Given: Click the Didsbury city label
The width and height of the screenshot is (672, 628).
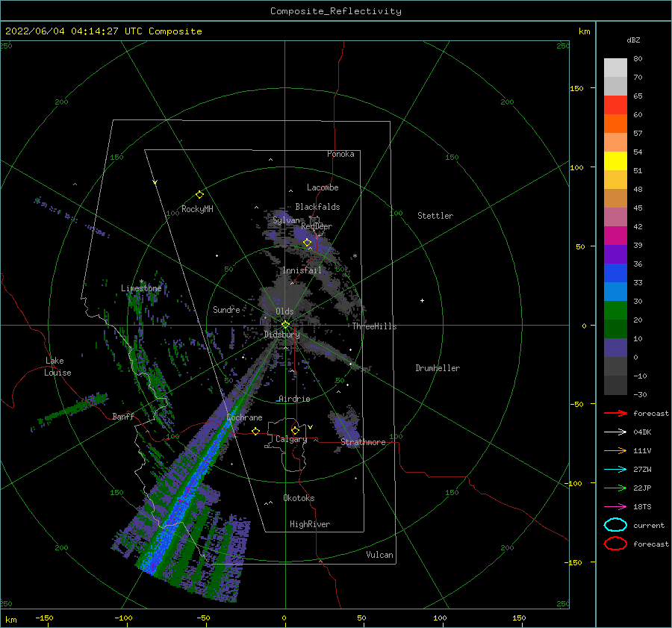Looking at the screenshot, I should 281,335.
